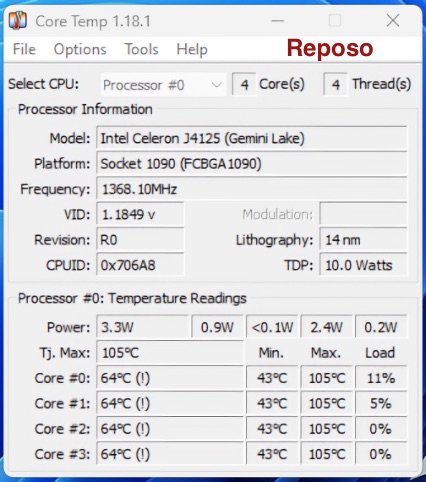Click the Core Temp 1.18.1 title text

(x=93, y=21)
